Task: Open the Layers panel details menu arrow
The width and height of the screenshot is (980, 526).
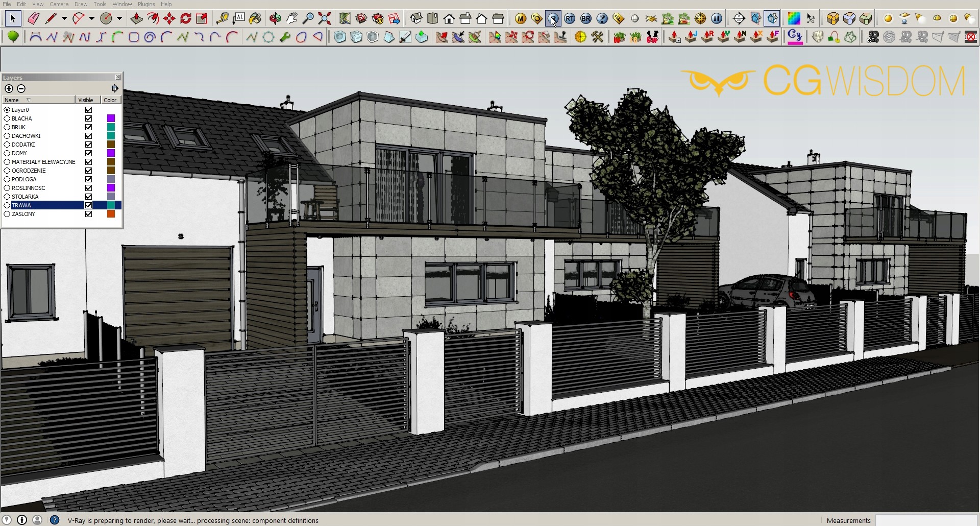Action: [115, 89]
